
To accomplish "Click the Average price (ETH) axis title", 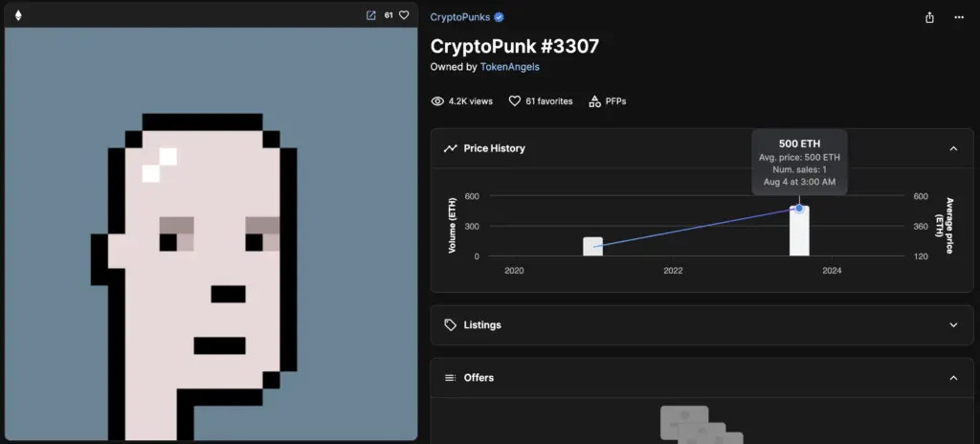I will pyautogui.click(x=944, y=226).
